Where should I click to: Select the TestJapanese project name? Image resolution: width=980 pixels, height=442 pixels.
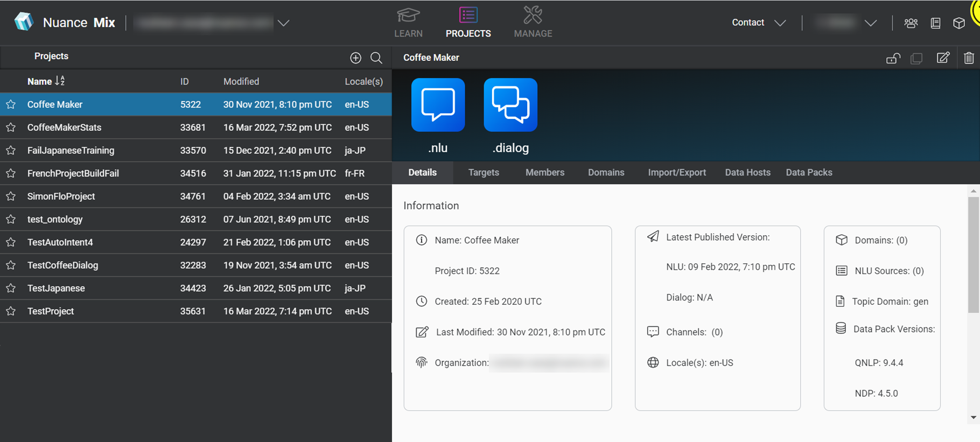[56, 288]
